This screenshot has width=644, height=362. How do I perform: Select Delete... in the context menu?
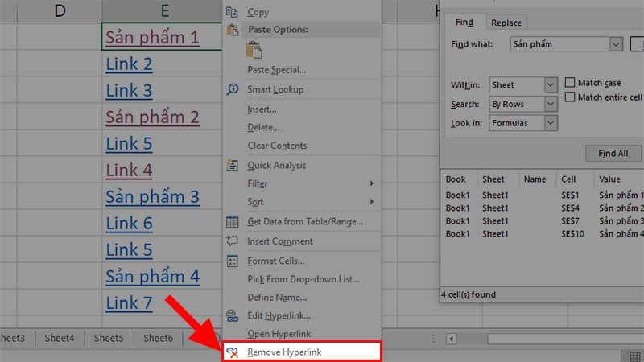click(x=263, y=127)
